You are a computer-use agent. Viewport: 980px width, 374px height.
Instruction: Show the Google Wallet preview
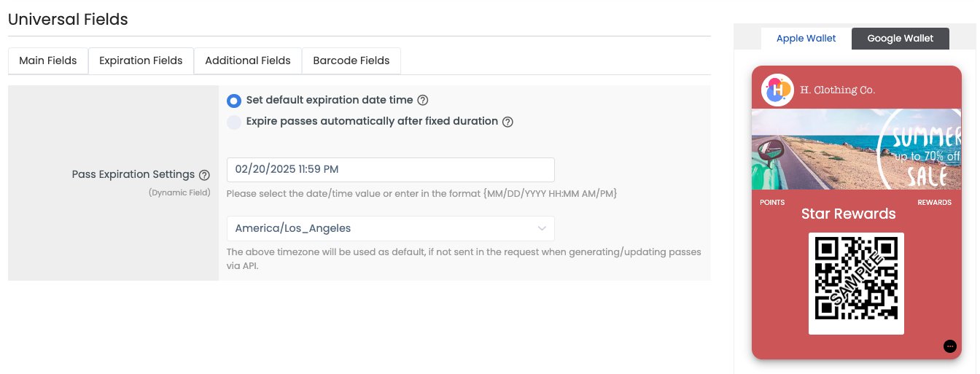[901, 39]
